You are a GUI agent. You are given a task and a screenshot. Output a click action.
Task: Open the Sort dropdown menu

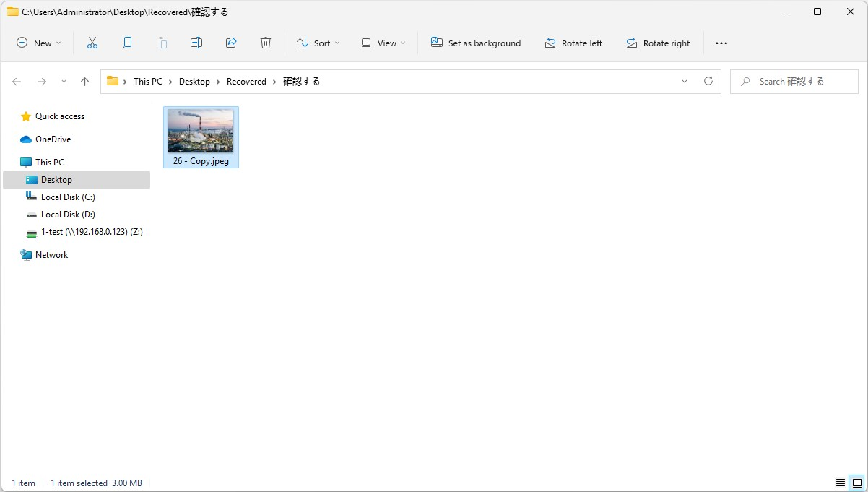(318, 43)
